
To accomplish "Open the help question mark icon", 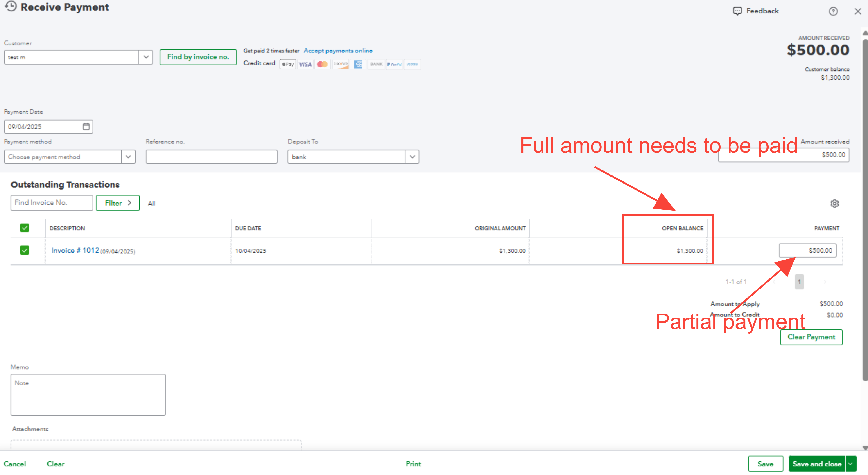I will (833, 11).
